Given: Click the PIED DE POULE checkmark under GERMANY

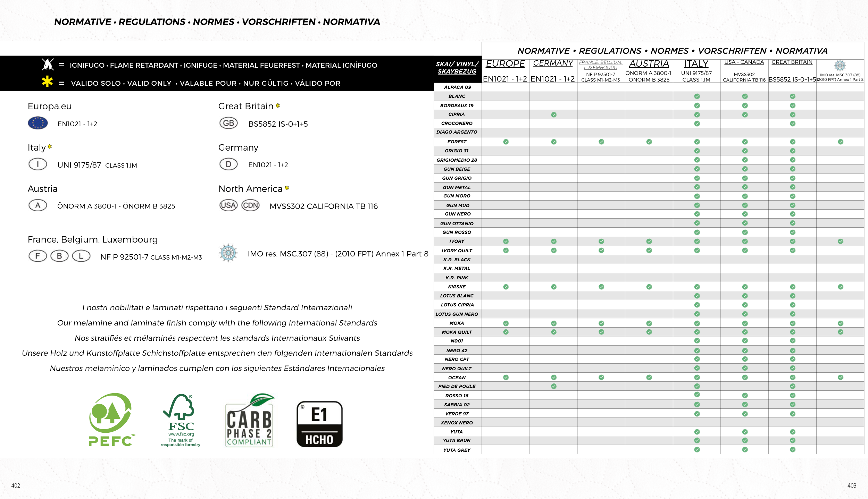Looking at the screenshot, I should [554, 386].
